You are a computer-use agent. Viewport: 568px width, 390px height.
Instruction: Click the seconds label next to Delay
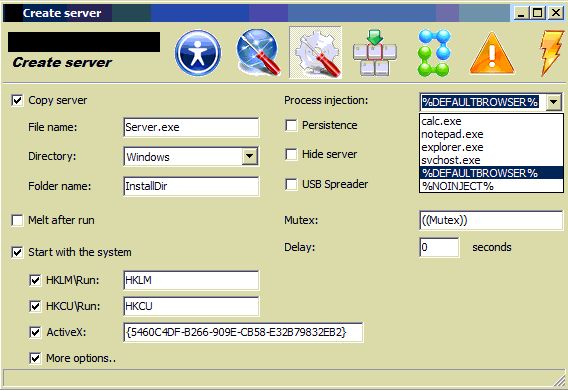492,247
